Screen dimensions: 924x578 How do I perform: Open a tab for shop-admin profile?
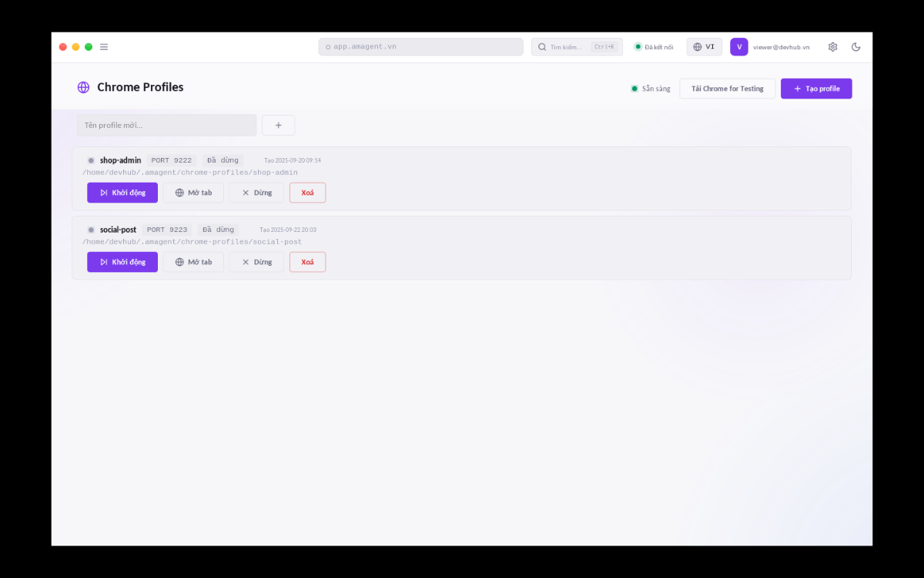click(193, 193)
